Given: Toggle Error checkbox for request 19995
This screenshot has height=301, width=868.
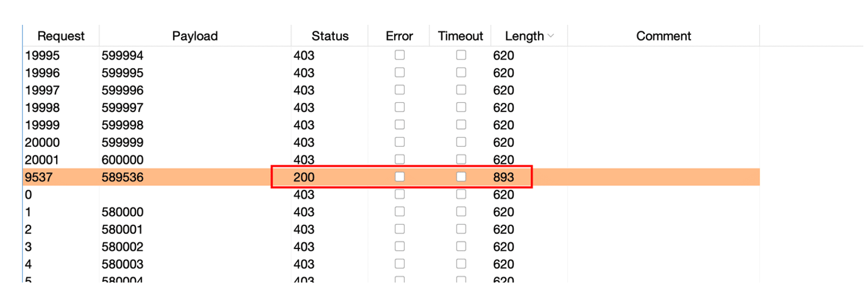Looking at the screenshot, I should (x=399, y=55).
